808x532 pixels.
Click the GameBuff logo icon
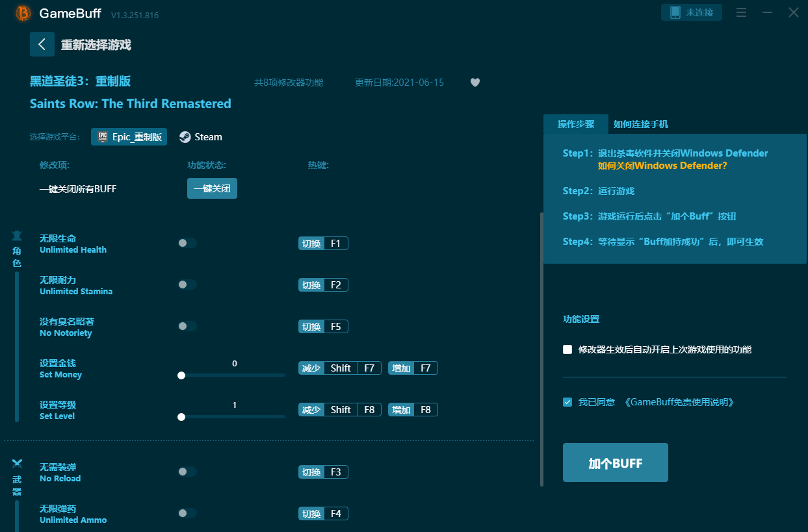[x=23, y=13]
